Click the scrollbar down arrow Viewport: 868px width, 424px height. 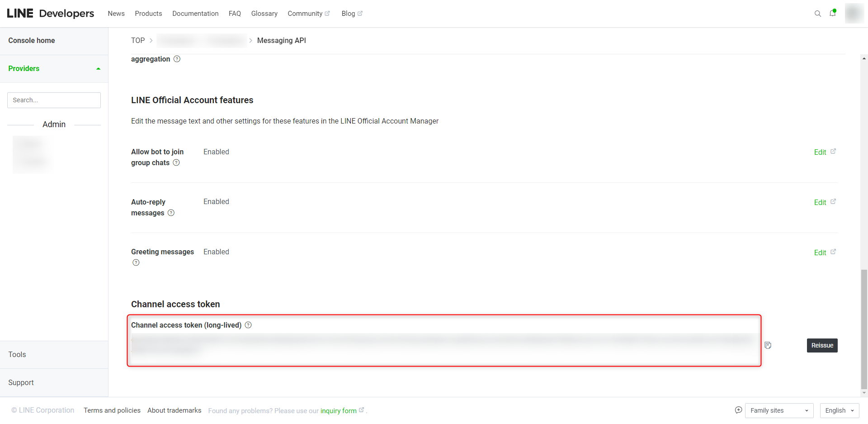(x=864, y=393)
